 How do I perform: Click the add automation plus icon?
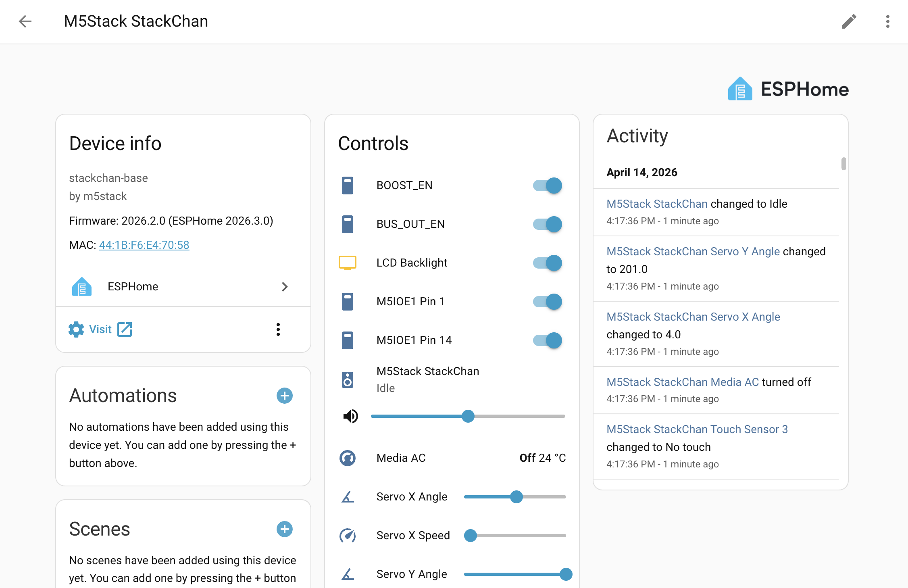pyautogui.click(x=284, y=396)
